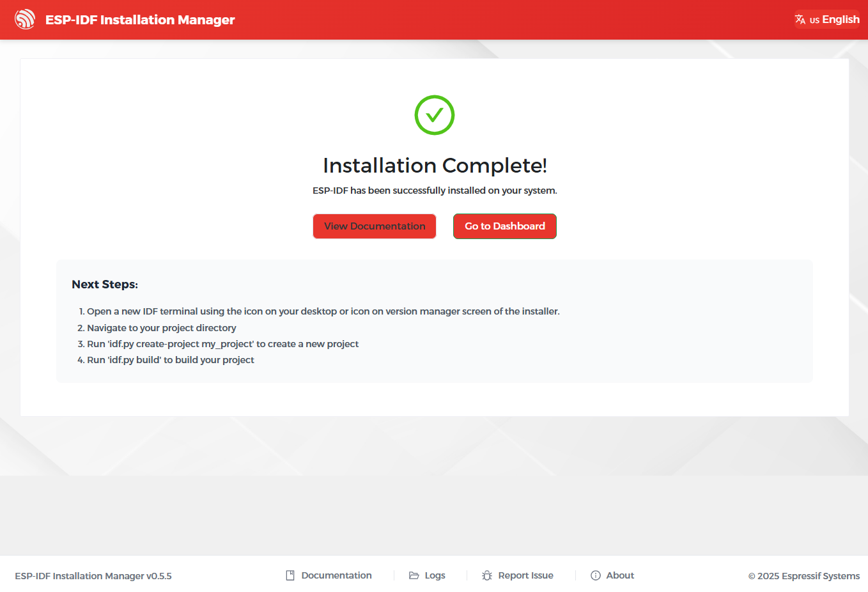Click the bug icon next to Report Issue

487,575
